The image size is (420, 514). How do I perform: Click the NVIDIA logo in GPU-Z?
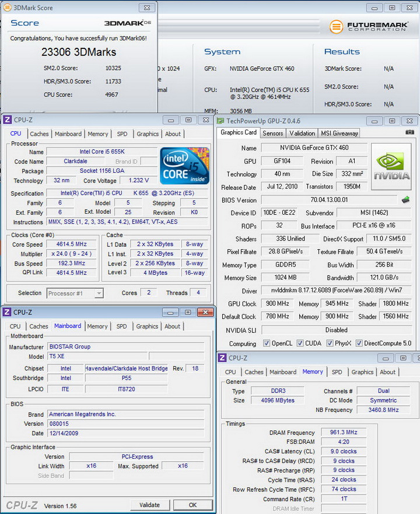click(391, 166)
